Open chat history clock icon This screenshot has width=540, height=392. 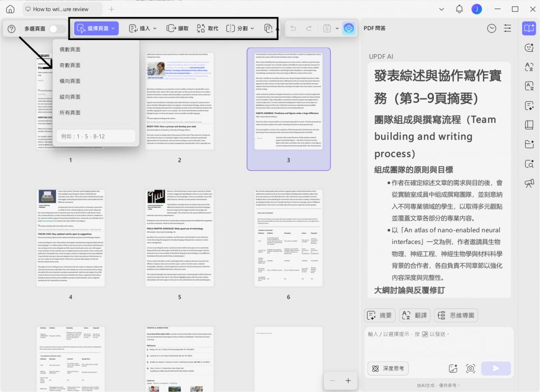[492, 28]
